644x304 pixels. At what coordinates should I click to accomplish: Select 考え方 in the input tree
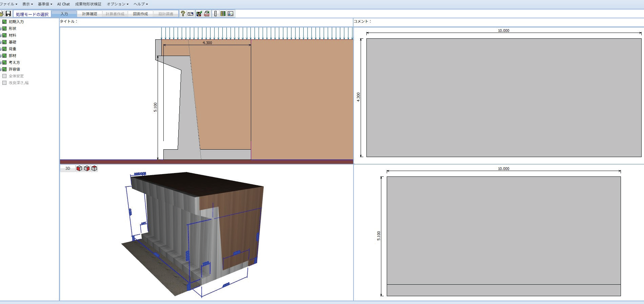pyautogui.click(x=14, y=62)
